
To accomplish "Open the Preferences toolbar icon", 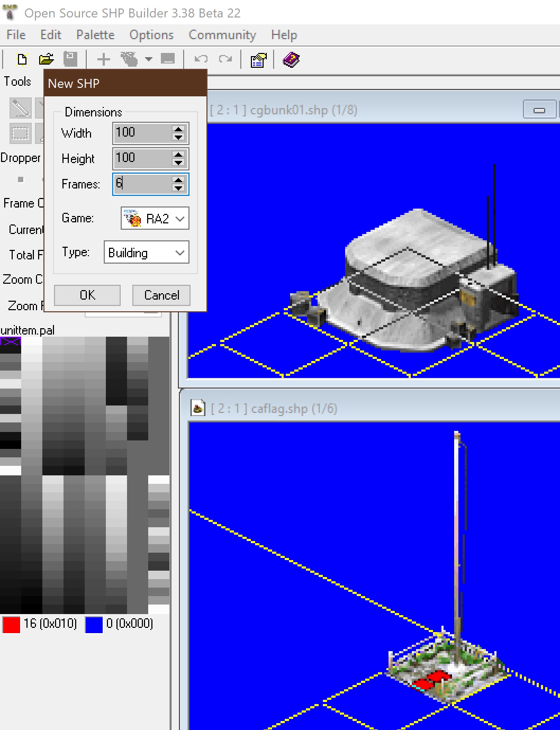I will 258,60.
